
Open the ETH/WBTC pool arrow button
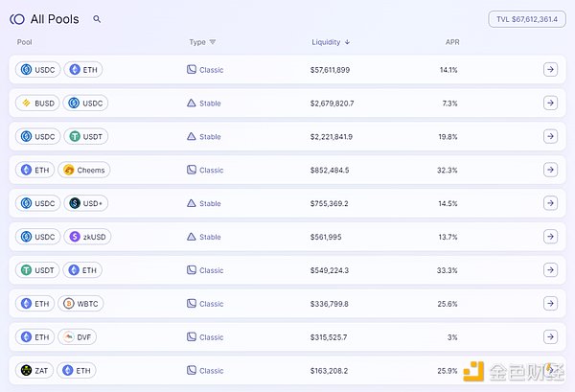(x=550, y=304)
